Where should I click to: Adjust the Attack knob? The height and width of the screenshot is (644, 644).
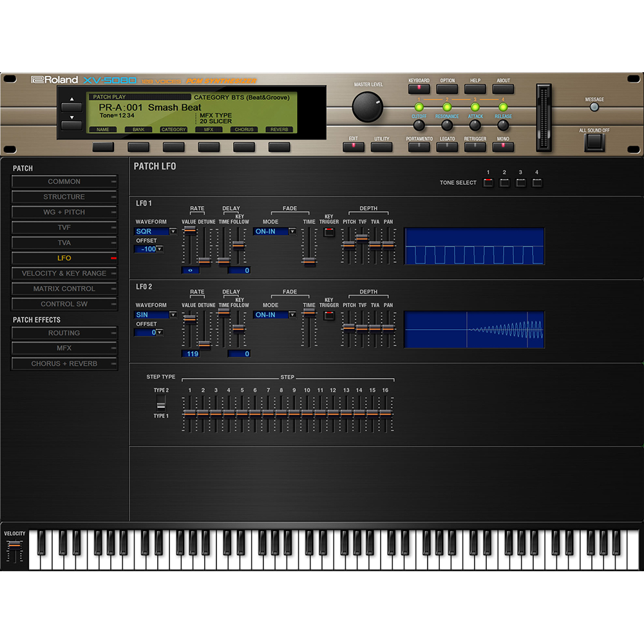[475, 125]
